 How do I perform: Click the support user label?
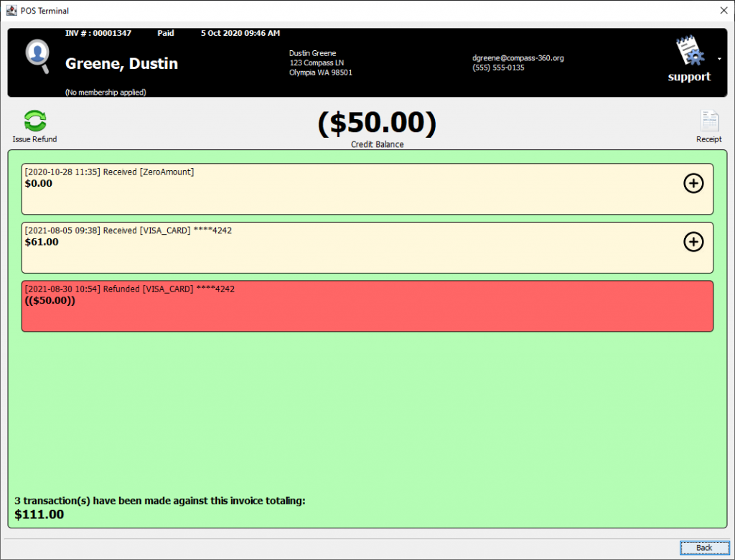click(690, 76)
